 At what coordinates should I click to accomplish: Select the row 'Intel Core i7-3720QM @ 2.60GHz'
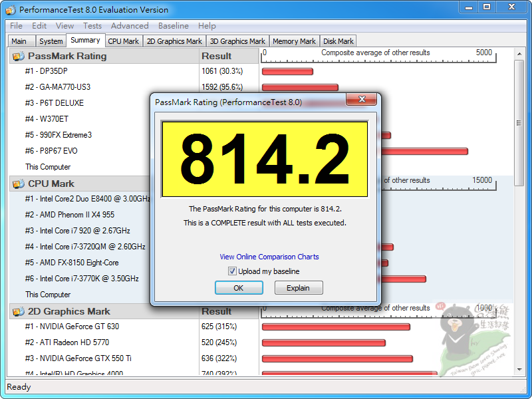click(85, 247)
